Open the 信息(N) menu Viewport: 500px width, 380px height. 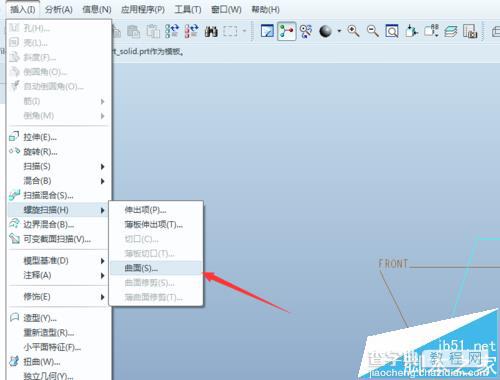[97, 9]
